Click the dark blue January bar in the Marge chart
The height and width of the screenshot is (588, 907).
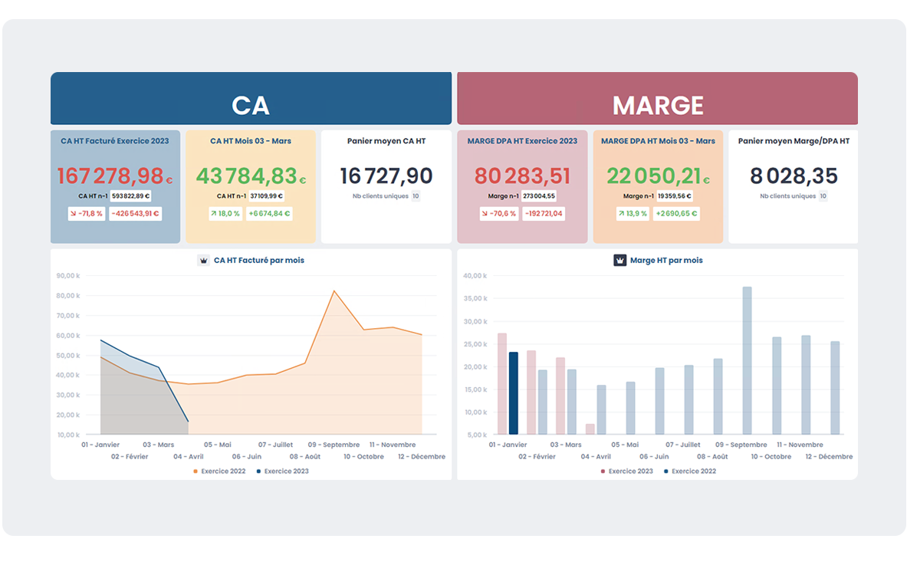point(513,393)
